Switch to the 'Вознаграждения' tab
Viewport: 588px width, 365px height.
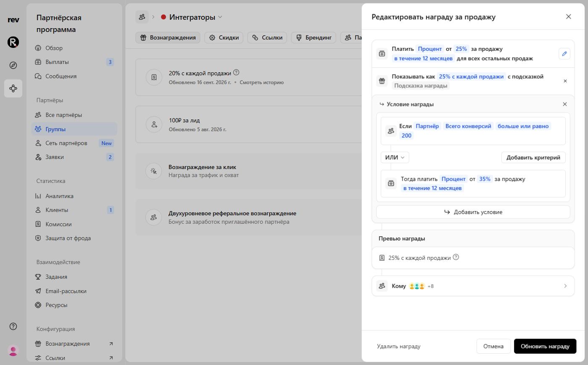coord(168,37)
